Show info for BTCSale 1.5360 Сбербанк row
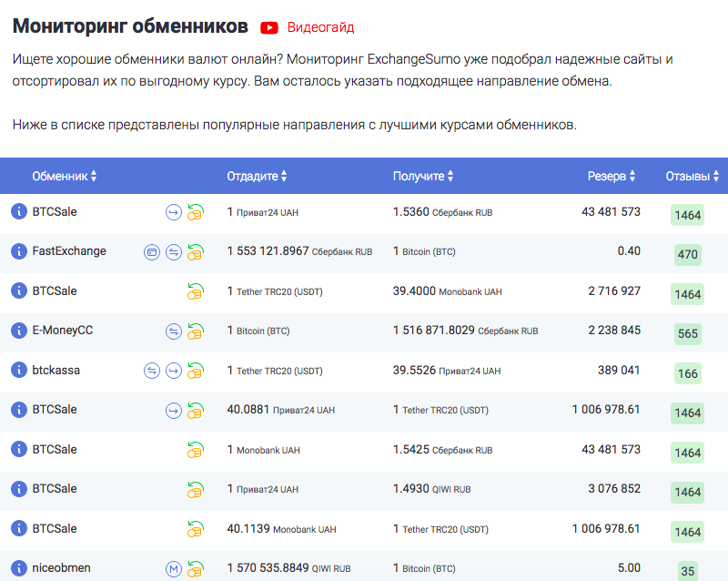The width and height of the screenshot is (728, 581). (x=19, y=211)
